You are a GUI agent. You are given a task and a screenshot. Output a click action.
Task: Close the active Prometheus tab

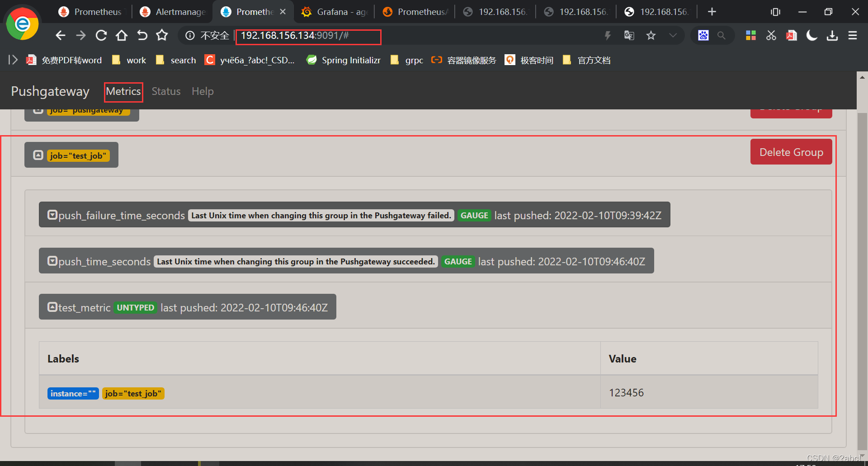(x=283, y=12)
